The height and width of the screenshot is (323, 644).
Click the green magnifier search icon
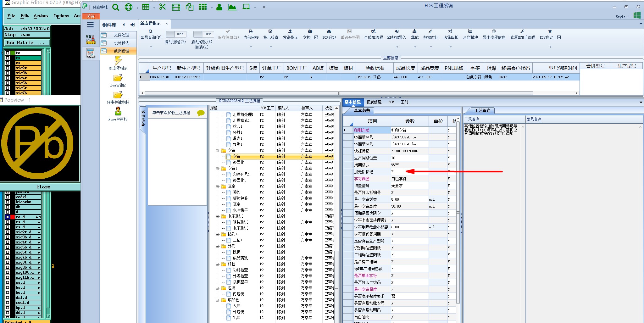pyautogui.click(x=116, y=7)
